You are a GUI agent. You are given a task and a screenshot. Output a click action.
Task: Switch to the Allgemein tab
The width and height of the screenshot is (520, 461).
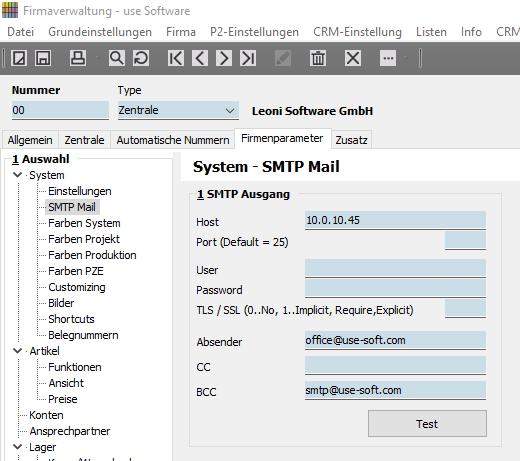[x=30, y=140]
